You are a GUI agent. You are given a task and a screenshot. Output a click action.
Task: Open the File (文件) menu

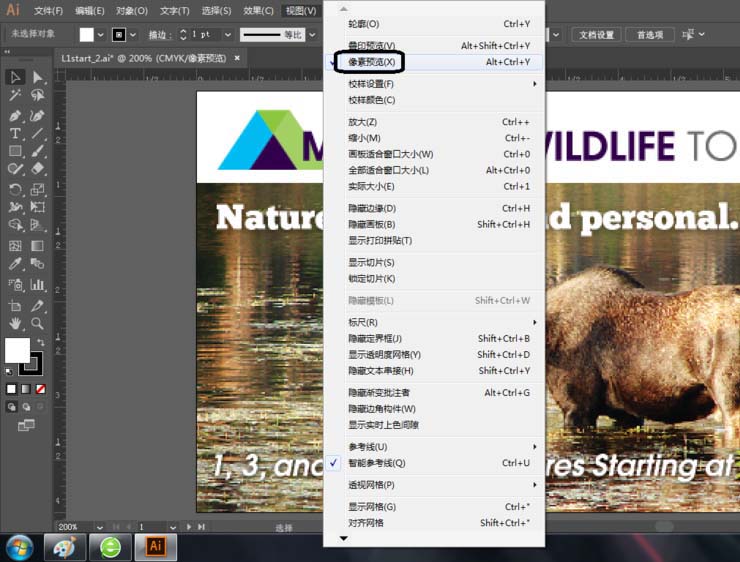pos(48,10)
